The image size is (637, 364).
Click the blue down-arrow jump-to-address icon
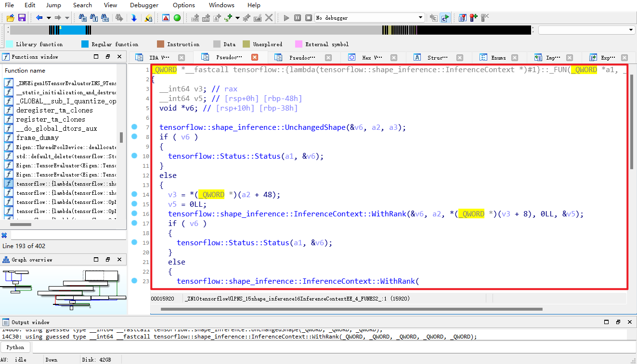(134, 18)
